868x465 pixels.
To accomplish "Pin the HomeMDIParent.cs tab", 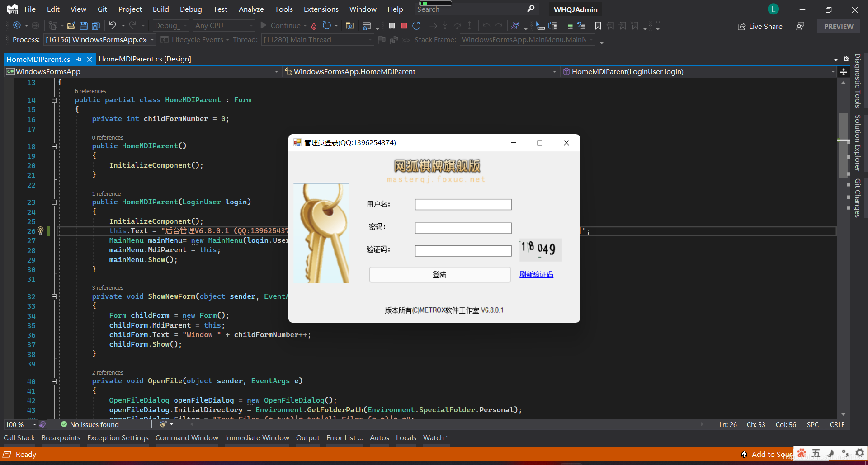I will (79, 59).
